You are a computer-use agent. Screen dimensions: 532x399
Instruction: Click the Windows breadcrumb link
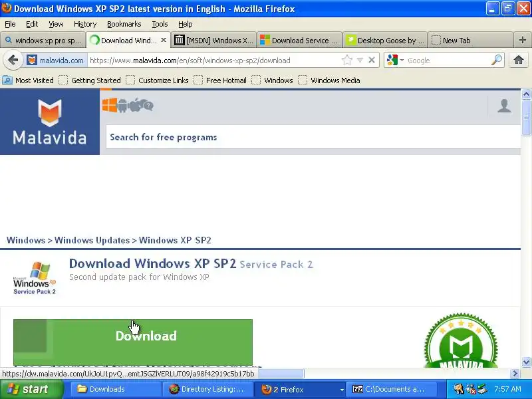(x=26, y=240)
